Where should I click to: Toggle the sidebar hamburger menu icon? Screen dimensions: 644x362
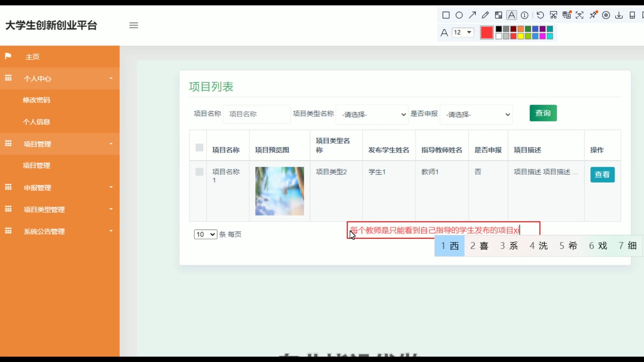133,25
